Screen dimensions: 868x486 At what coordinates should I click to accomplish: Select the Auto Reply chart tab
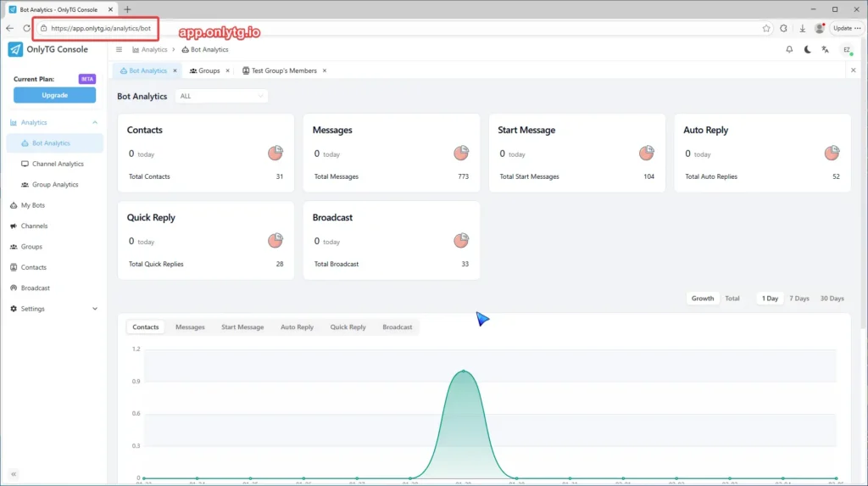pos(297,327)
